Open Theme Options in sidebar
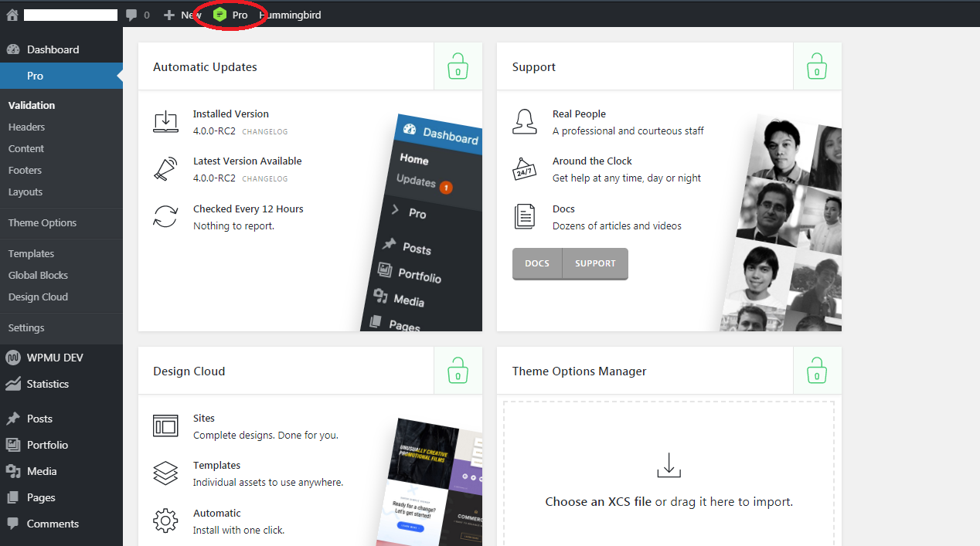The image size is (980, 546). pyautogui.click(x=43, y=222)
